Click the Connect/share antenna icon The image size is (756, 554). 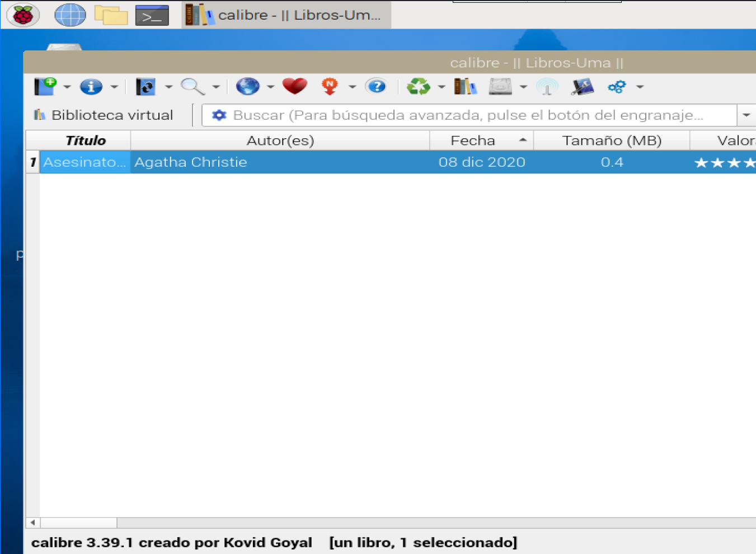coord(547,87)
